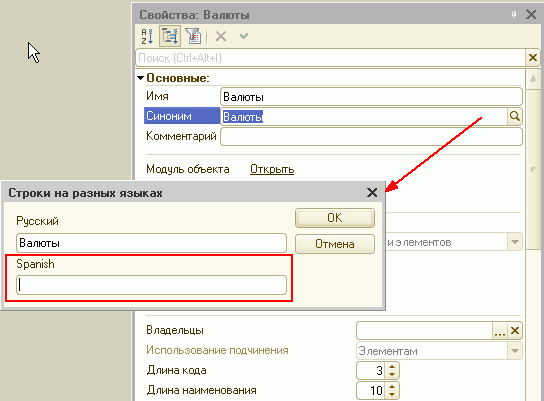544x401 pixels.
Task: Click the Владельцы value field
Action: coord(424,331)
